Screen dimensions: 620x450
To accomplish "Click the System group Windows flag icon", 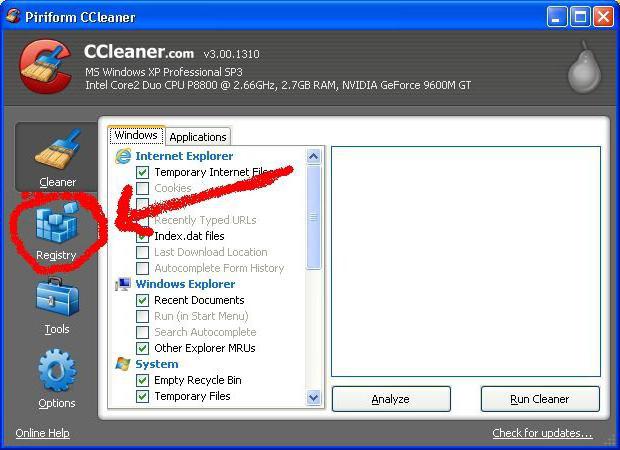I will point(123,364).
